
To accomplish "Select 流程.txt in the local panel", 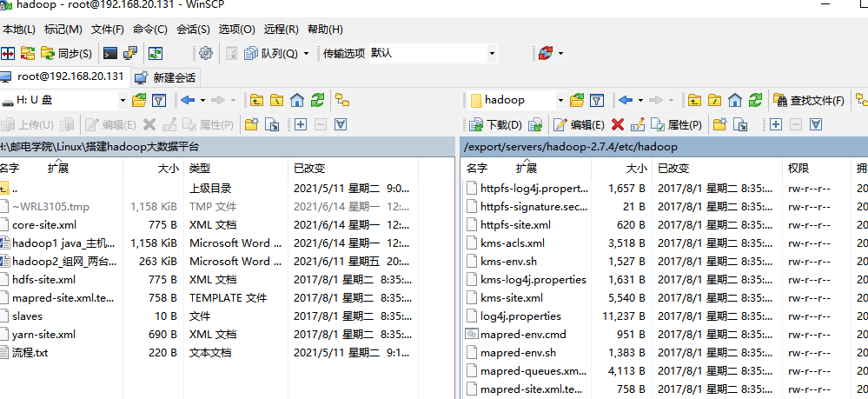I will pos(30,353).
